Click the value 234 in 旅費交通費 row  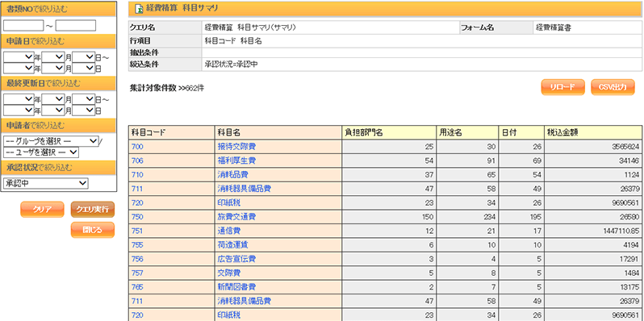point(490,217)
